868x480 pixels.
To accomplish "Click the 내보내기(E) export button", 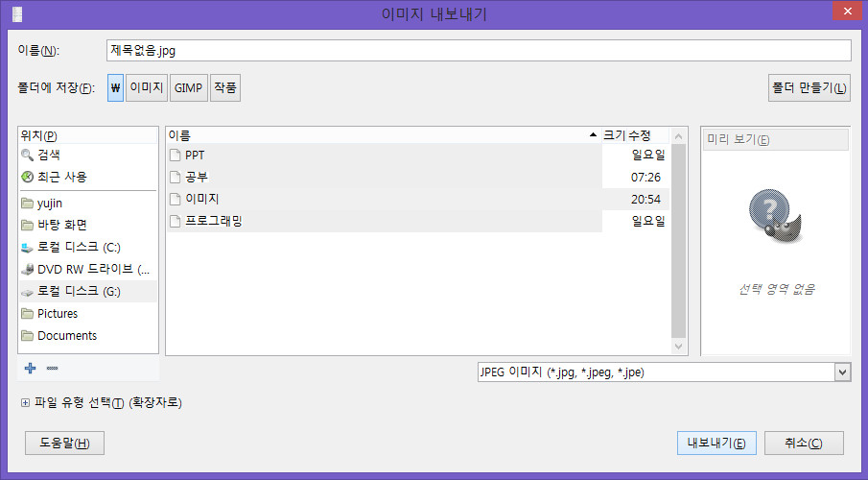I will (716, 444).
